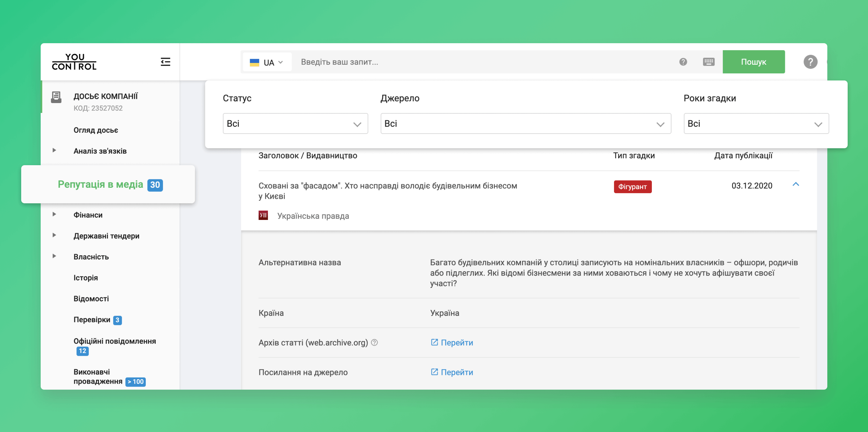Collapse the expanded article row chevron
868x432 pixels.
pyautogui.click(x=796, y=184)
